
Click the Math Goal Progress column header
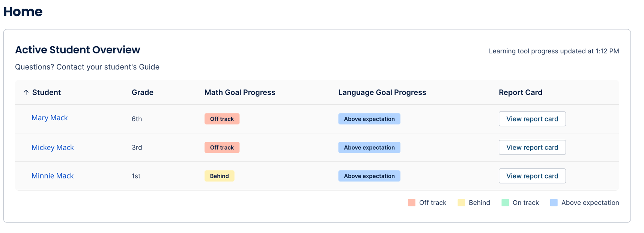coord(240,92)
